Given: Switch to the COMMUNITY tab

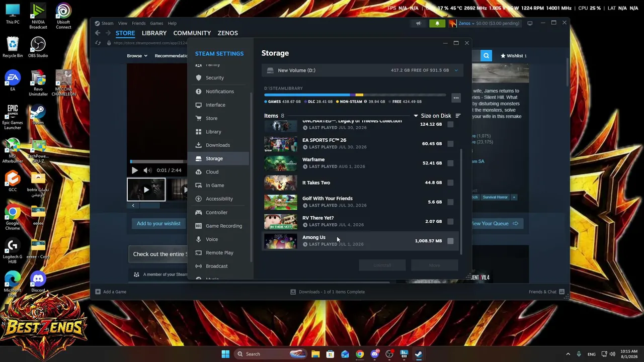Looking at the screenshot, I should [192, 33].
